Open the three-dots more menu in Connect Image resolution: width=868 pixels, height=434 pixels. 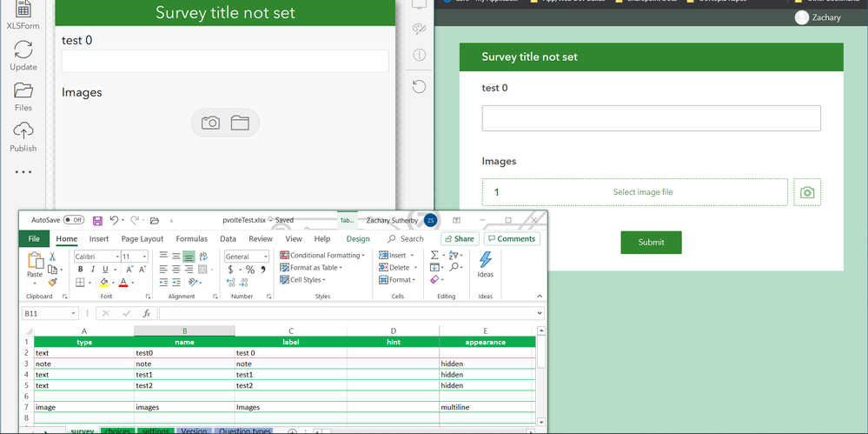pyautogui.click(x=23, y=172)
